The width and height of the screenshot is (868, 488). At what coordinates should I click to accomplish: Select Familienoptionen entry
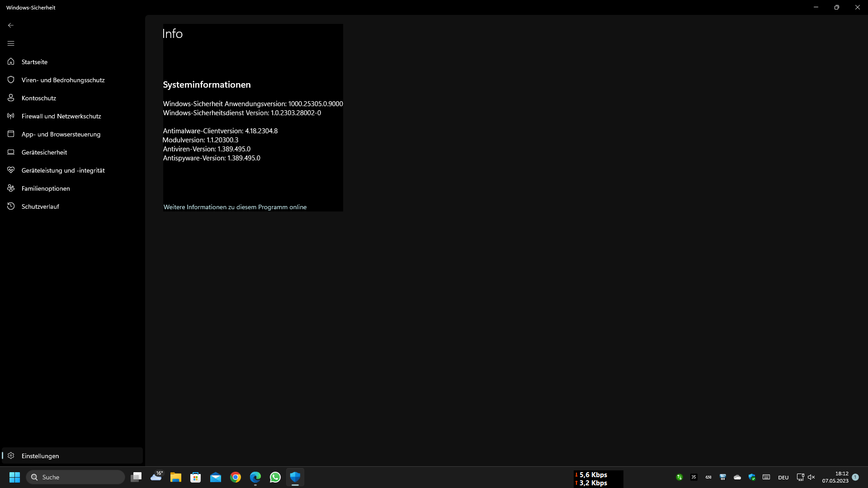(72, 188)
